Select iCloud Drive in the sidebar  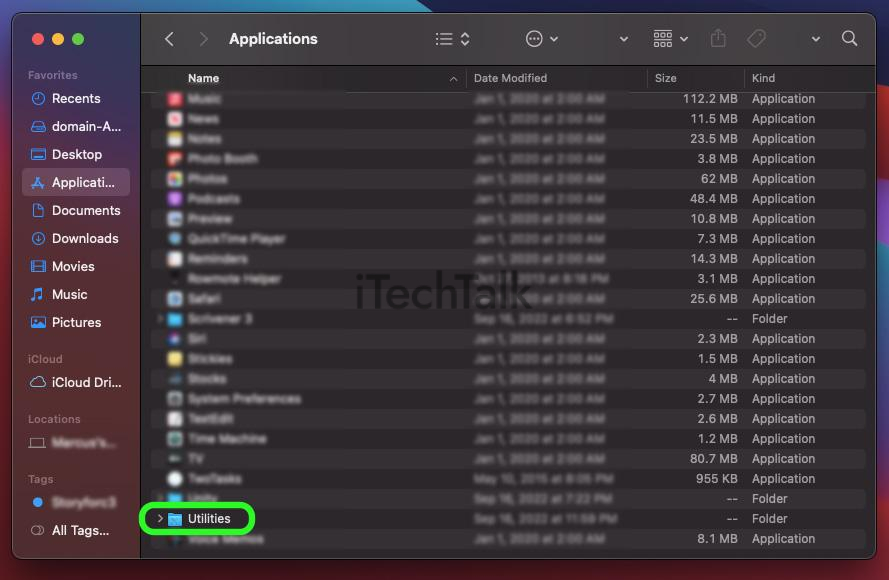[x=83, y=382]
